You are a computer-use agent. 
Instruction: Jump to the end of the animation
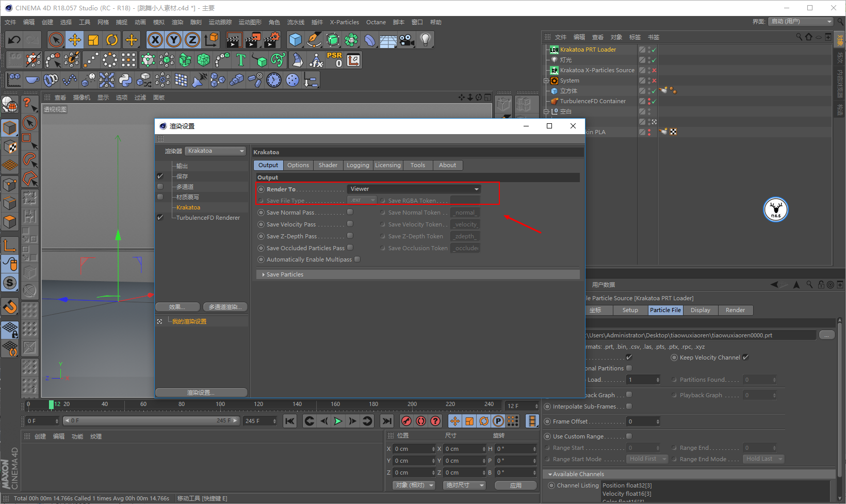pyautogui.click(x=387, y=421)
